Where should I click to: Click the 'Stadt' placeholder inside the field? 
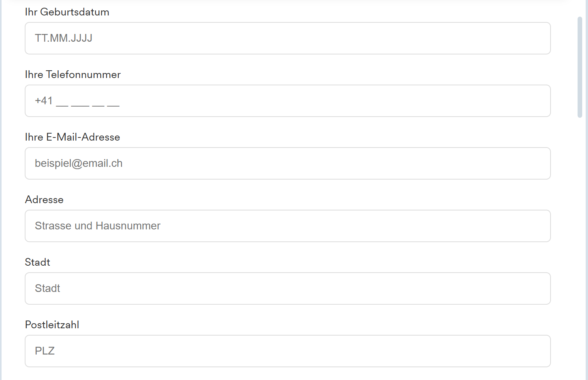click(48, 288)
